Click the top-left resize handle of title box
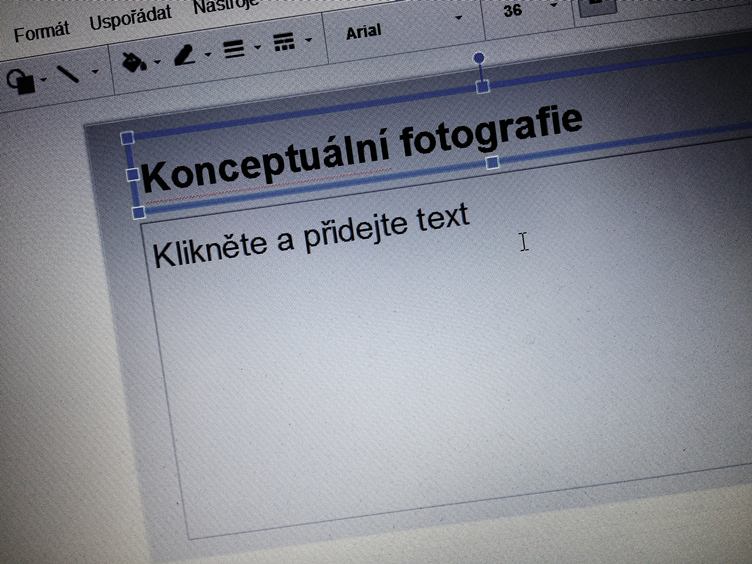 pos(127,138)
